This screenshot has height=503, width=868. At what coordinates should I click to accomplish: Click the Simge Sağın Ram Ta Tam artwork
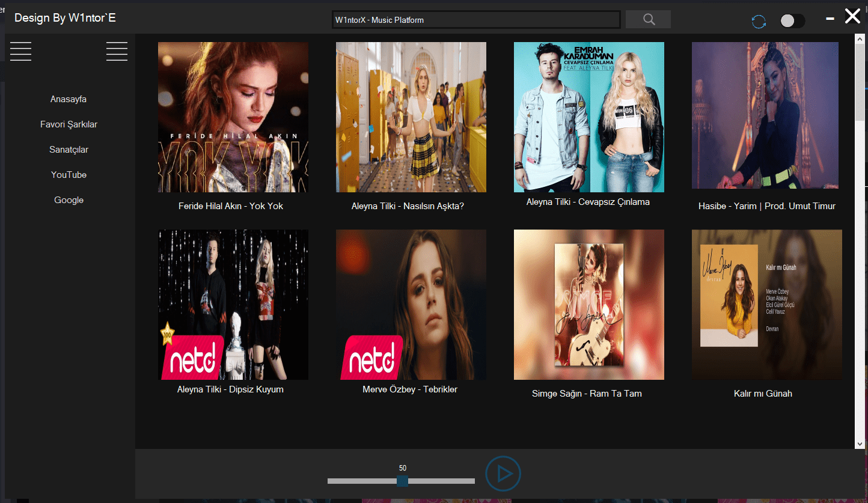click(x=589, y=305)
